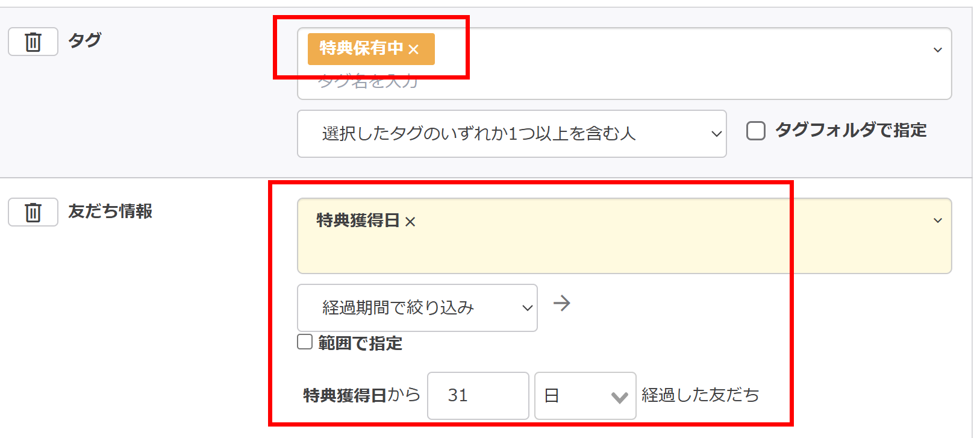Click the chevron on the 日 unit selector
This screenshot has height=438, width=980.
[x=618, y=396]
